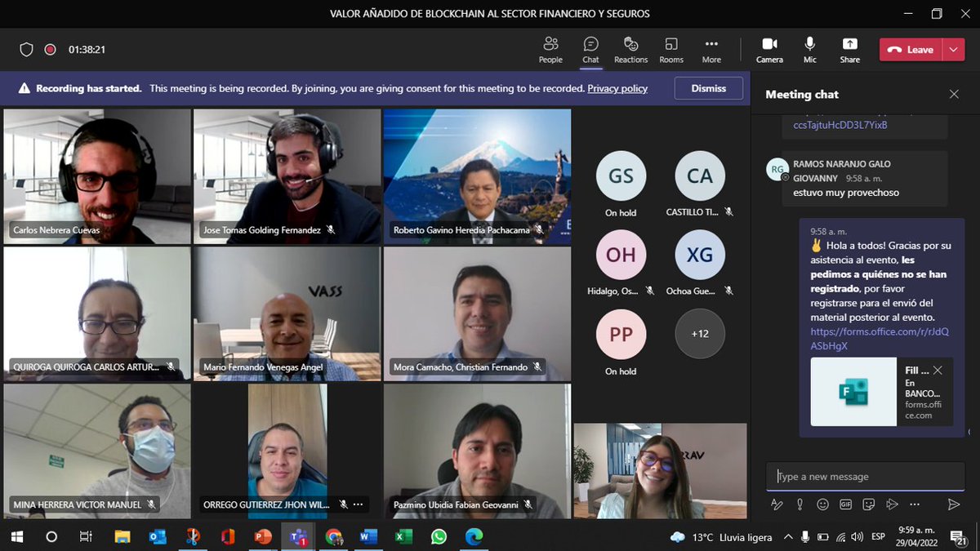
Task: Open PowerPoint from taskbar
Action: 263,536
